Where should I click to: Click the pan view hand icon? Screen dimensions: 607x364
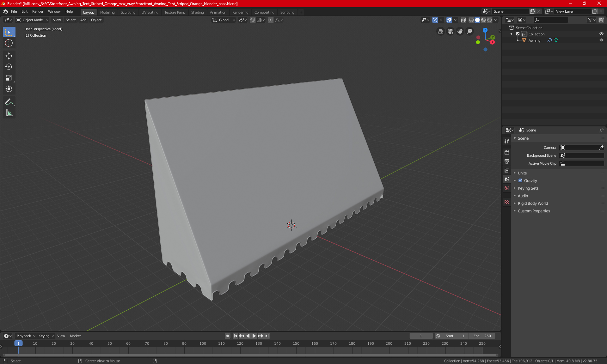(460, 31)
